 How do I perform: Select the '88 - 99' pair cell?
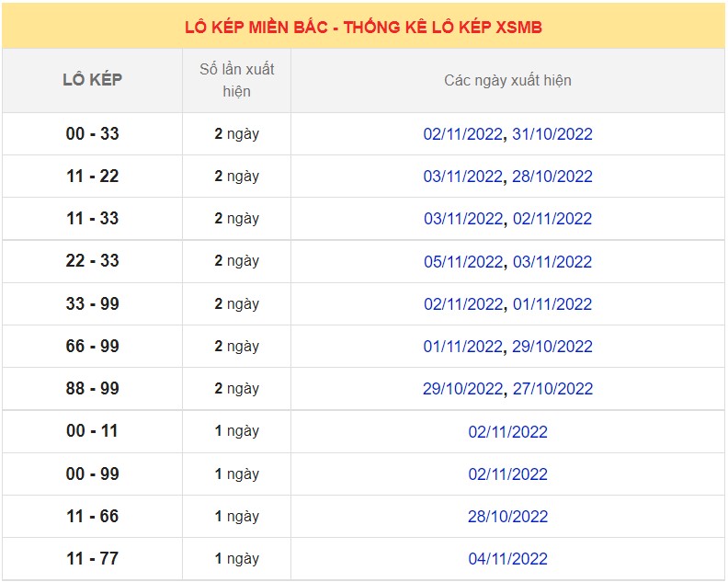click(x=93, y=388)
